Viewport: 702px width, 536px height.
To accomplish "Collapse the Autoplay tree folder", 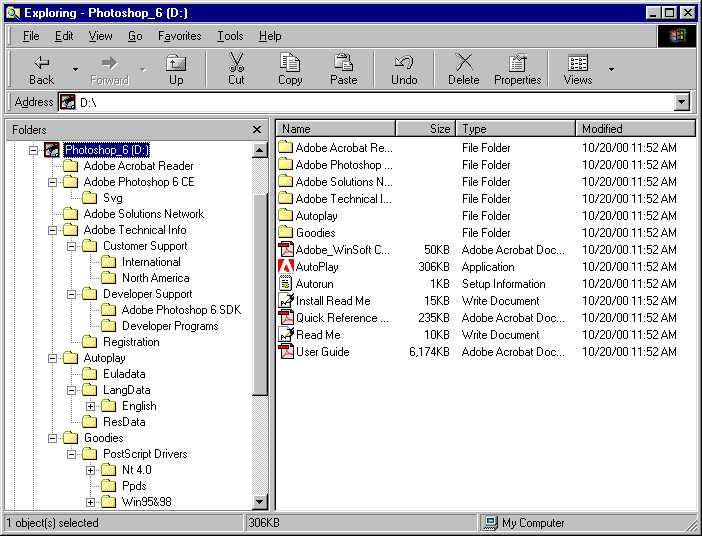I will pyautogui.click(x=52, y=358).
